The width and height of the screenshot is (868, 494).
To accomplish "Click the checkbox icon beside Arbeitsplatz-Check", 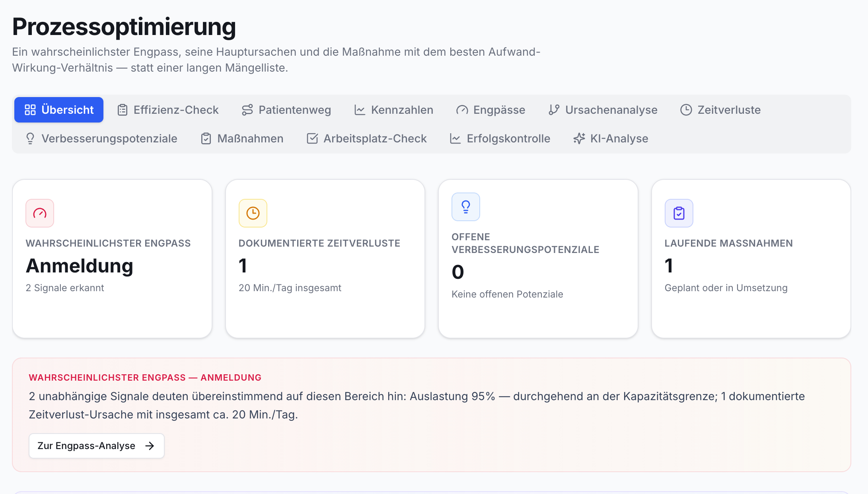I will click(x=312, y=138).
